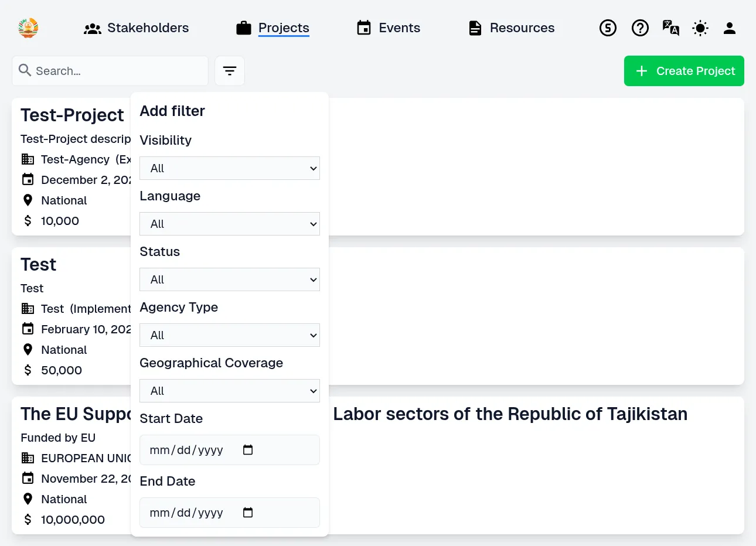This screenshot has height=546, width=756.
Task: Open the help question mark icon
Action: 640,28
